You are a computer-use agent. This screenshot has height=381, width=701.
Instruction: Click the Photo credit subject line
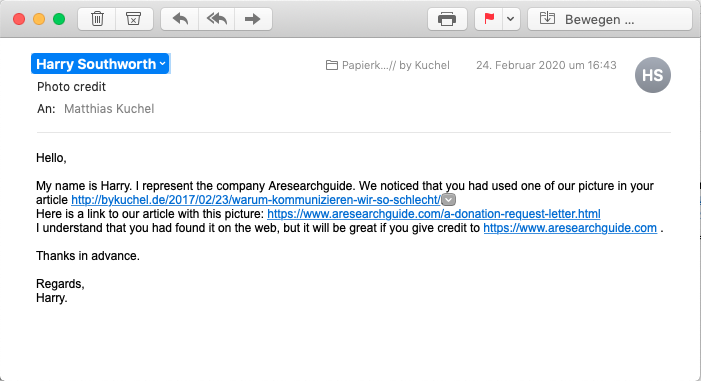[71, 87]
